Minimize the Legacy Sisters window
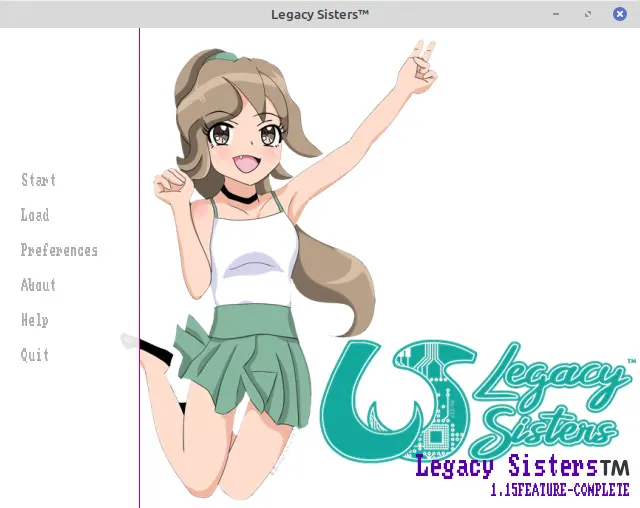Image resolution: width=640 pixels, height=508 pixels. (556, 14)
